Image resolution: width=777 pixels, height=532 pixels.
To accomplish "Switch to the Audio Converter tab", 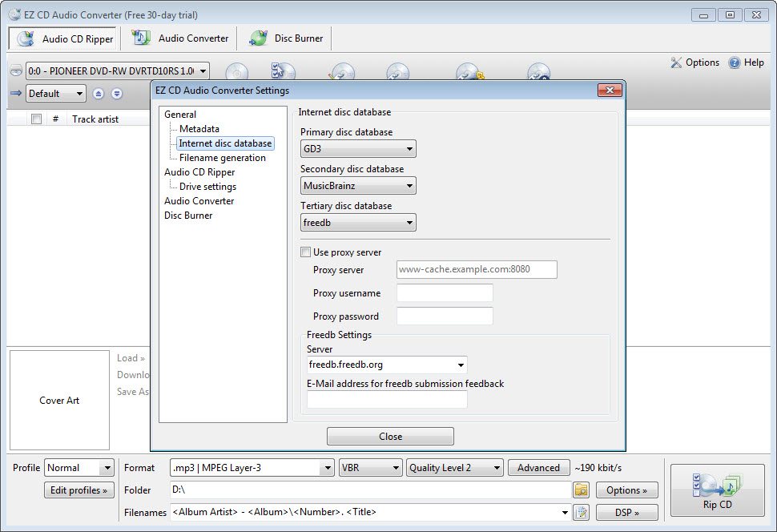I will [180, 38].
